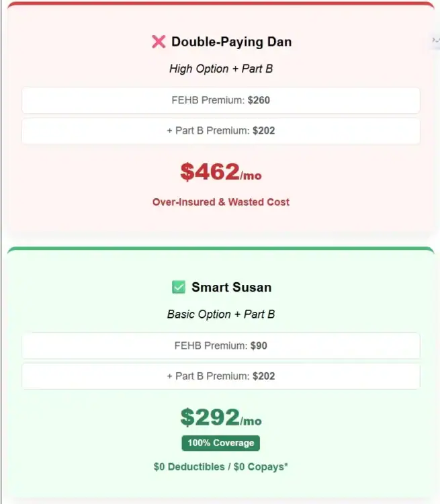440x504 pixels.
Task: Click the $260 amount in Dan's FEHB row
Action: click(259, 101)
